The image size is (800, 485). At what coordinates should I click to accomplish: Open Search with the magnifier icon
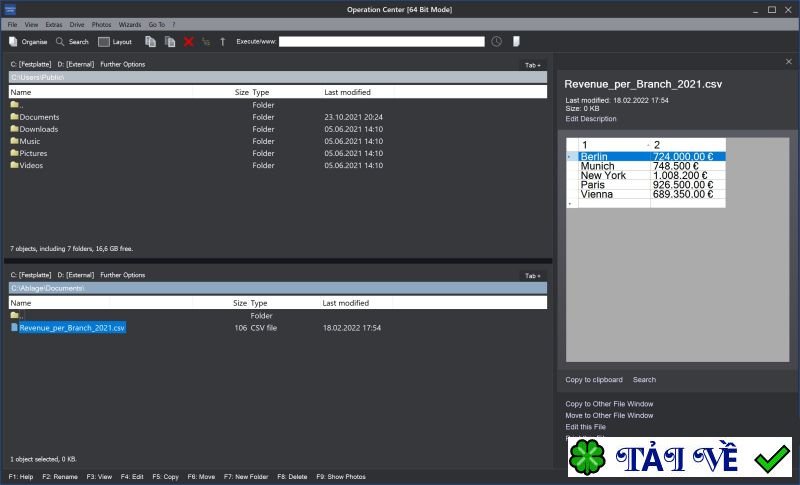pyautogui.click(x=61, y=42)
